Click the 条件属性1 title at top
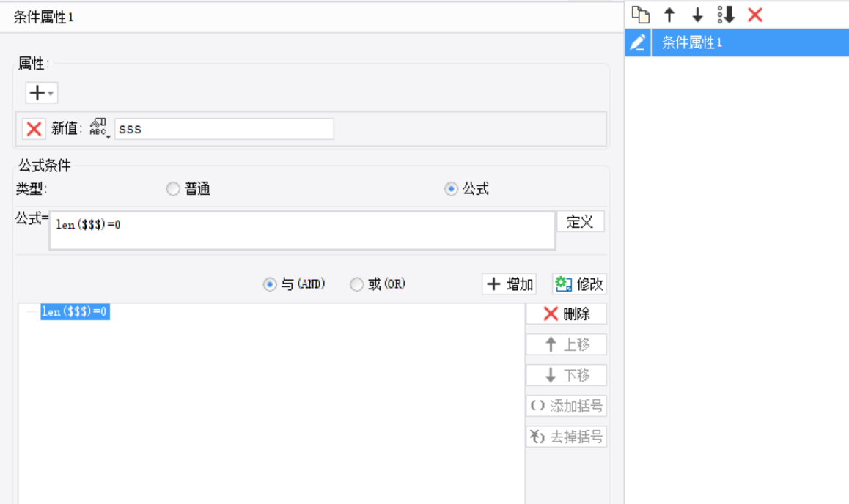Viewport: 849px width, 504px height. pos(43,18)
